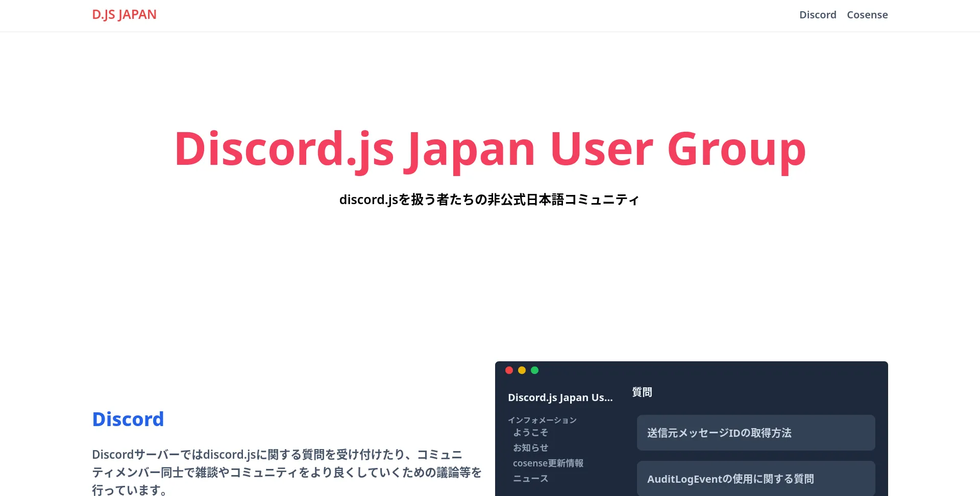Go to the ニュース channel
The height and width of the screenshot is (496, 980).
[530, 479]
